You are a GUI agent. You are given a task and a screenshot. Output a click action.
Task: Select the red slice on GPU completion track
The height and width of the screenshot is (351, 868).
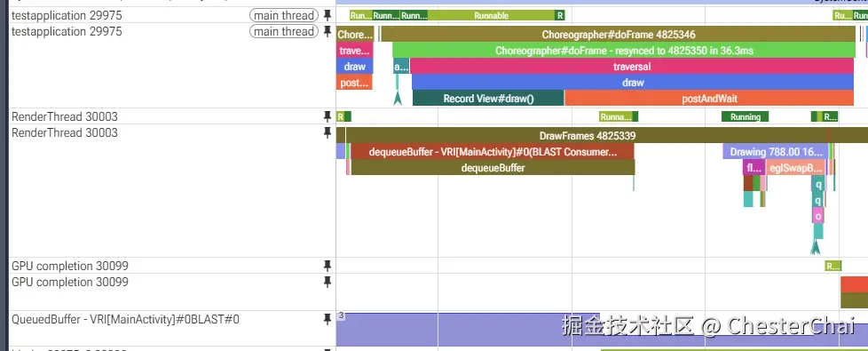(x=854, y=283)
